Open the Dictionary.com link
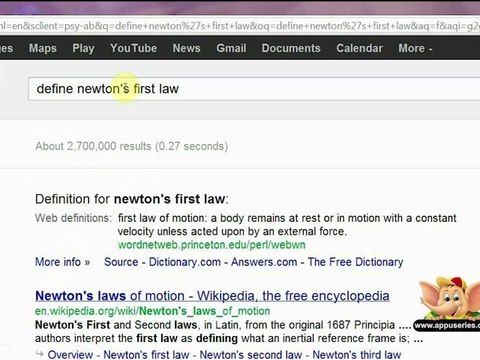Image resolution: width=480 pixels, height=360 pixels. click(185, 262)
